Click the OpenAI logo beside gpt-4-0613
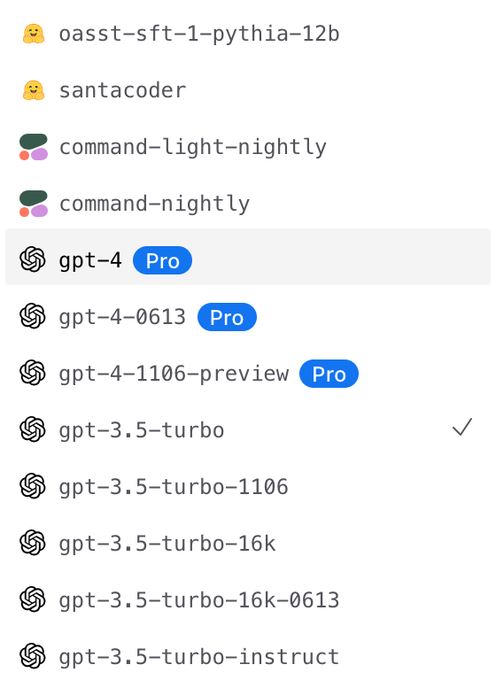This screenshot has height=680, width=496. point(33,317)
